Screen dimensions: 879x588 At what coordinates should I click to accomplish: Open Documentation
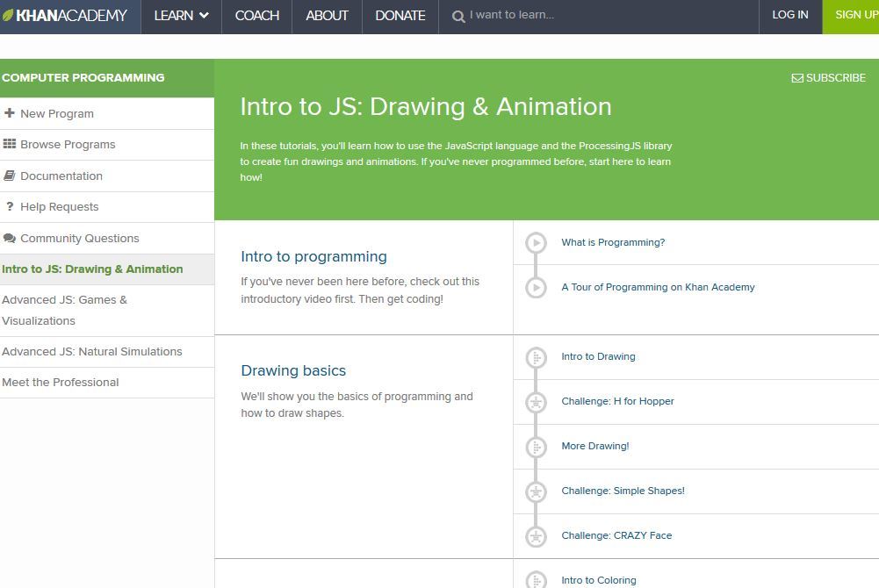point(61,176)
